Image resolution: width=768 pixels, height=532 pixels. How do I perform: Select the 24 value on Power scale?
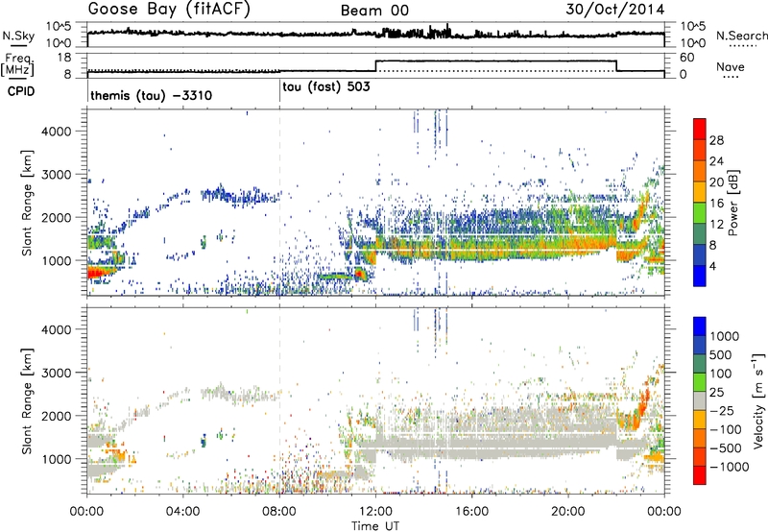click(x=716, y=161)
